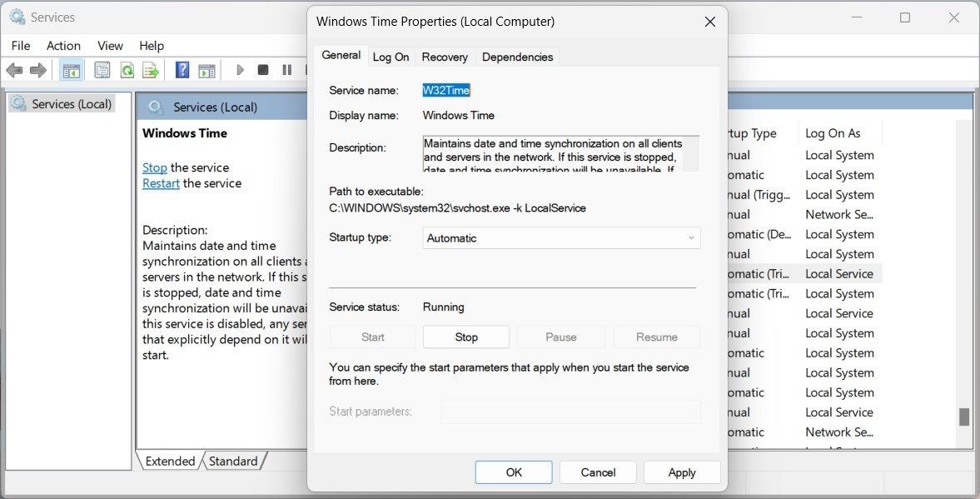Switch to the Log On tab

coord(391,57)
